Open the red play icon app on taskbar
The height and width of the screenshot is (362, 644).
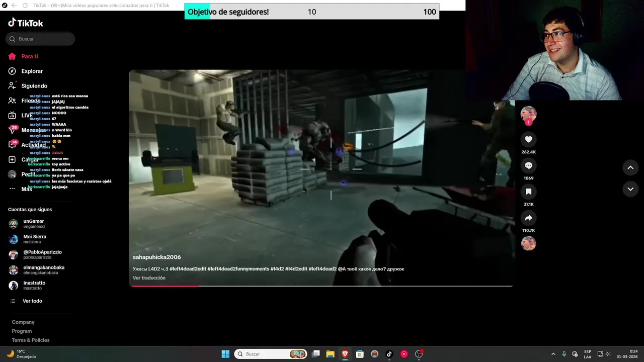404,354
